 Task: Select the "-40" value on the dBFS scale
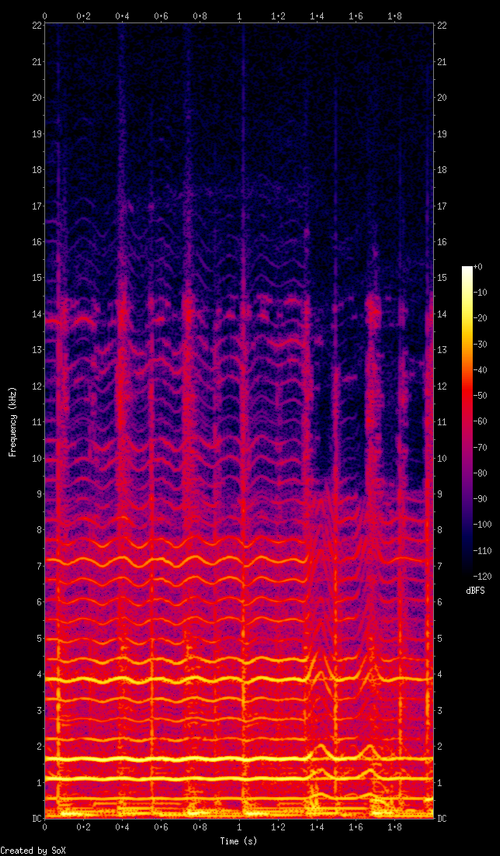coord(480,370)
